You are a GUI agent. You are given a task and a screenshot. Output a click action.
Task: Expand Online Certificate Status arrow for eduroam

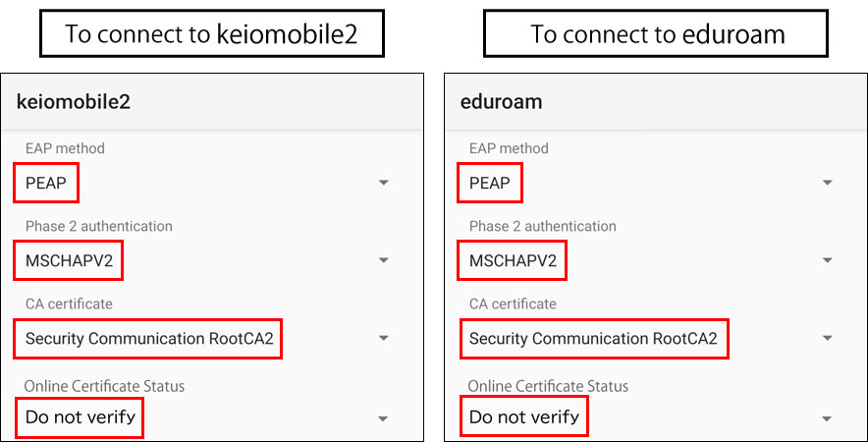(x=828, y=418)
